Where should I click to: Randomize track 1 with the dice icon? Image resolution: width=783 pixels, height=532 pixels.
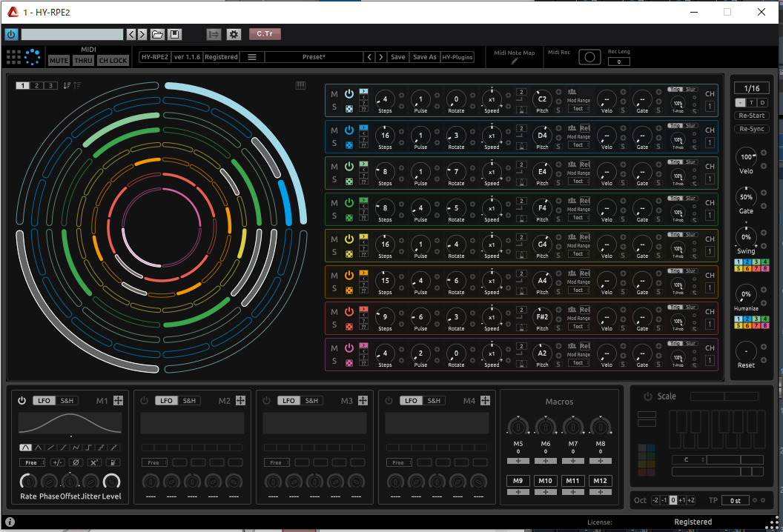pos(348,107)
